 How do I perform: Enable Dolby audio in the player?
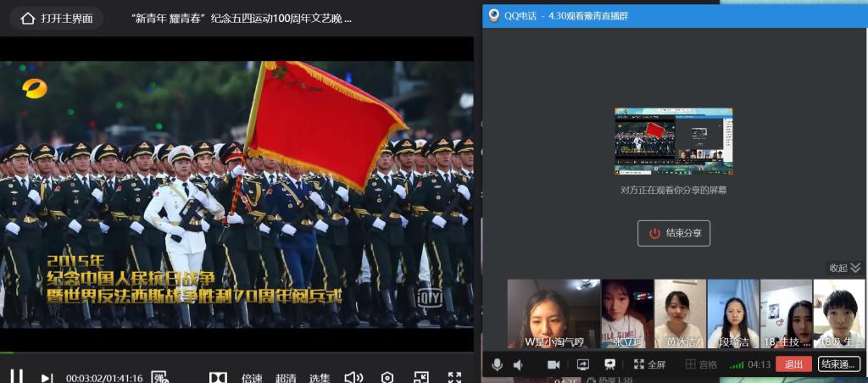click(x=218, y=378)
